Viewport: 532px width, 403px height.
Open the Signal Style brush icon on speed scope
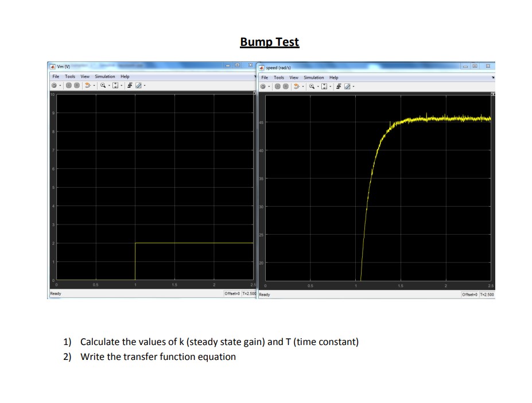tap(347, 86)
